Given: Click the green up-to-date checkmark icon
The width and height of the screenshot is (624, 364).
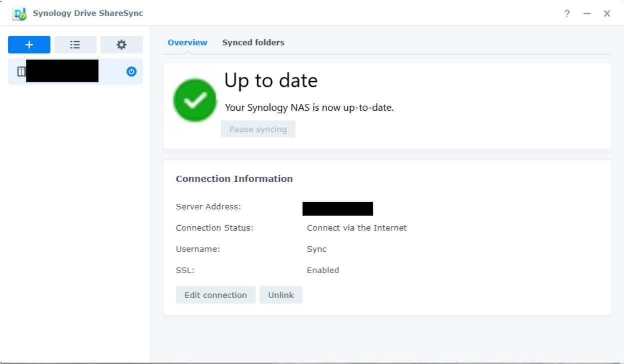Looking at the screenshot, I should 194,99.
